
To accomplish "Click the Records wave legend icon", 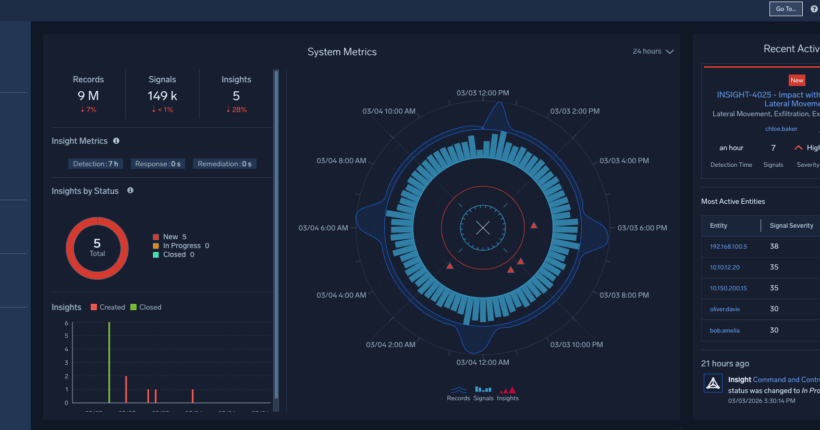I will coord(458,390).
